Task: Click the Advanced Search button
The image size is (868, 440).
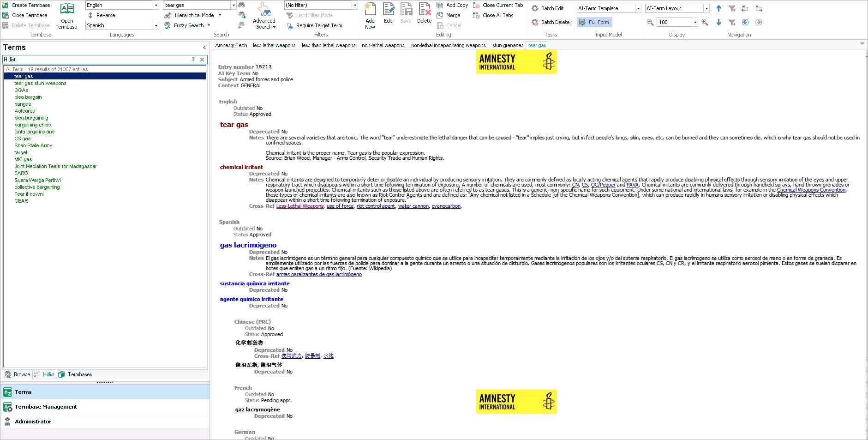Action: point(264,16)
